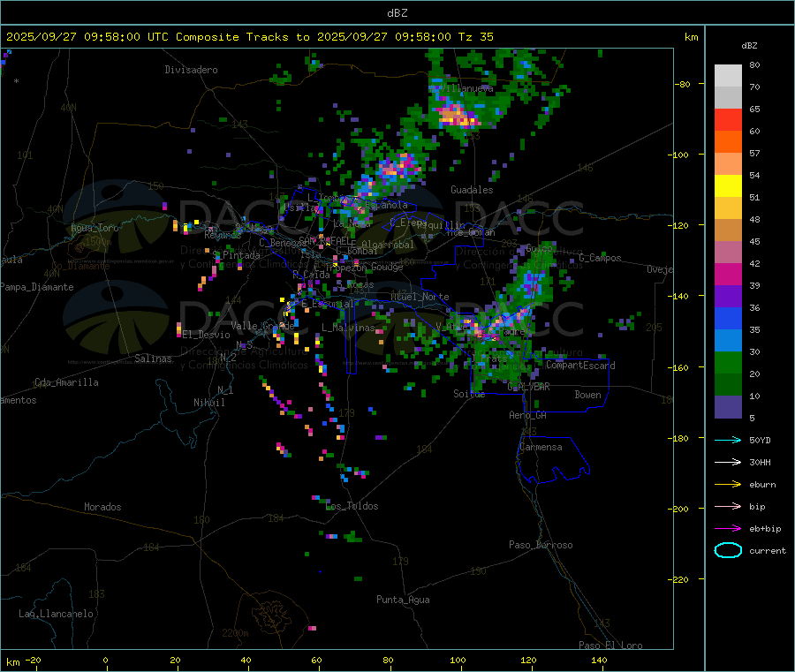
Task: Click the Punta_Agua place label
Action: (403, 600)
